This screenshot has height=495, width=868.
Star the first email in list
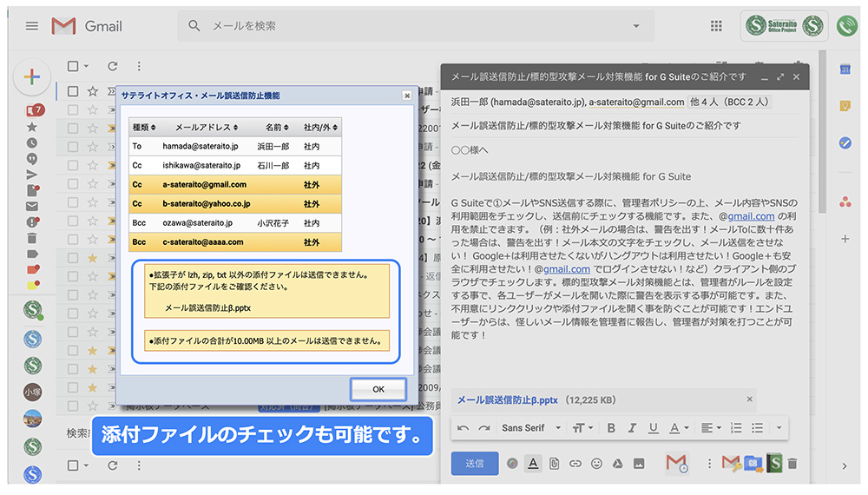(x=93, y=91)
